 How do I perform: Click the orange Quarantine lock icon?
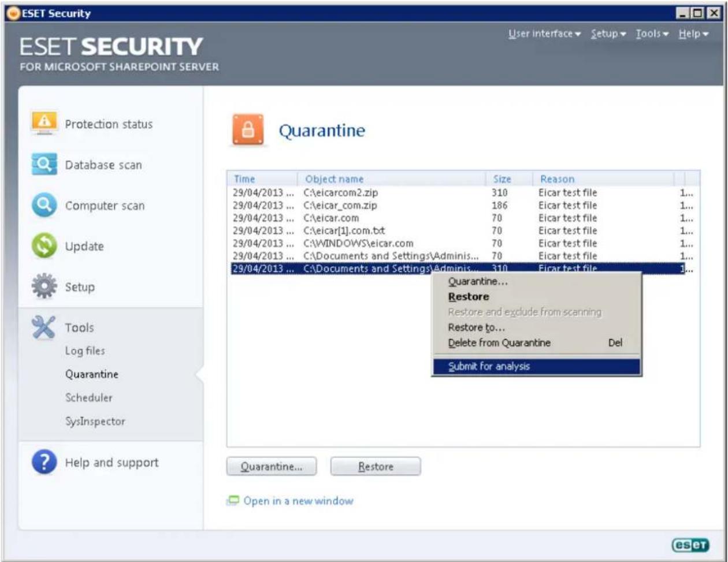(x=248, y=130)
